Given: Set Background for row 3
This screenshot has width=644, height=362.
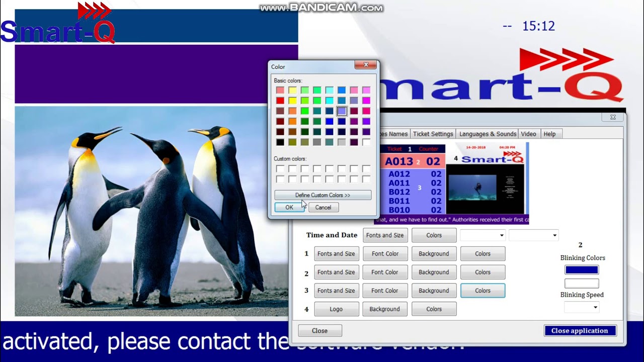Looking at the screenshot, I should 434,291.
